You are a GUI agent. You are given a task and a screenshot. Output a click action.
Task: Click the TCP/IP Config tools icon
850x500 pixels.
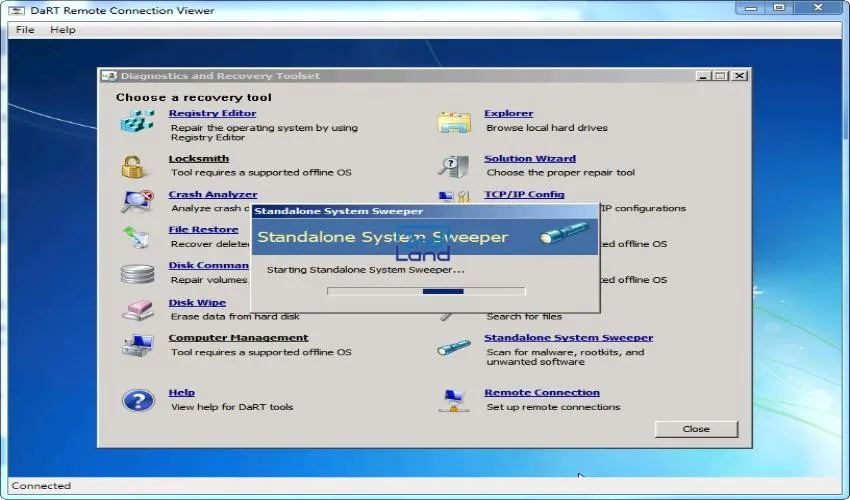click(x=454, y=196)
